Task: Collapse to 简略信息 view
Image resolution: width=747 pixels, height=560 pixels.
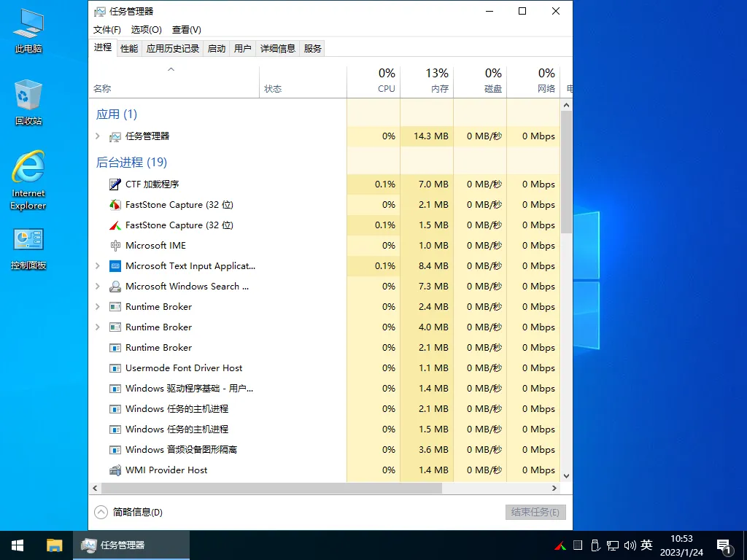Action: (128, 513)
